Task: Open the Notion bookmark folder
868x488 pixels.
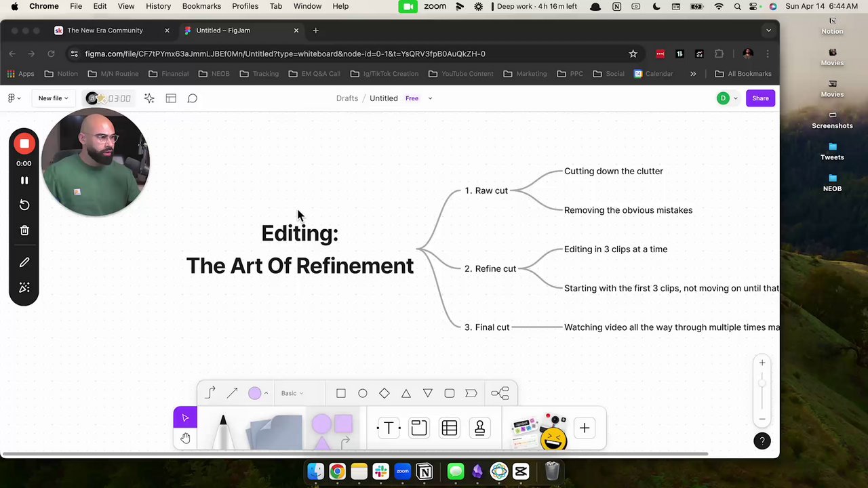Action: point(61,74)
